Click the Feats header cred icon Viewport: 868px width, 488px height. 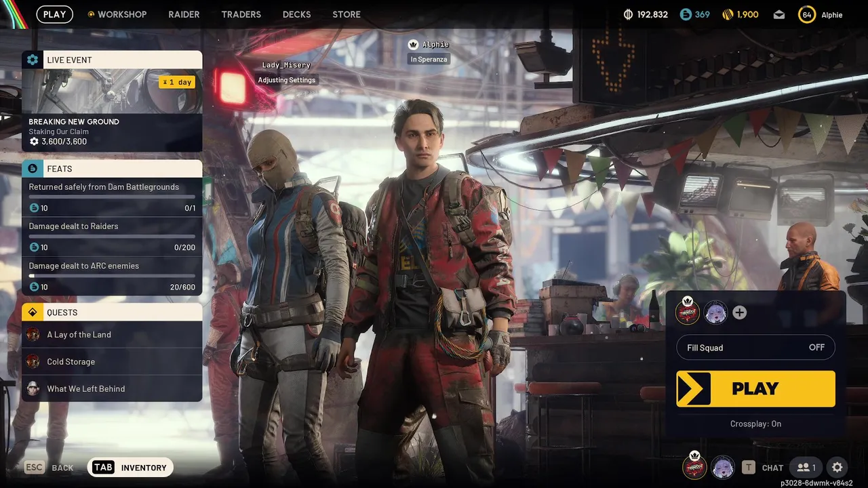click(x=33, y=169)
